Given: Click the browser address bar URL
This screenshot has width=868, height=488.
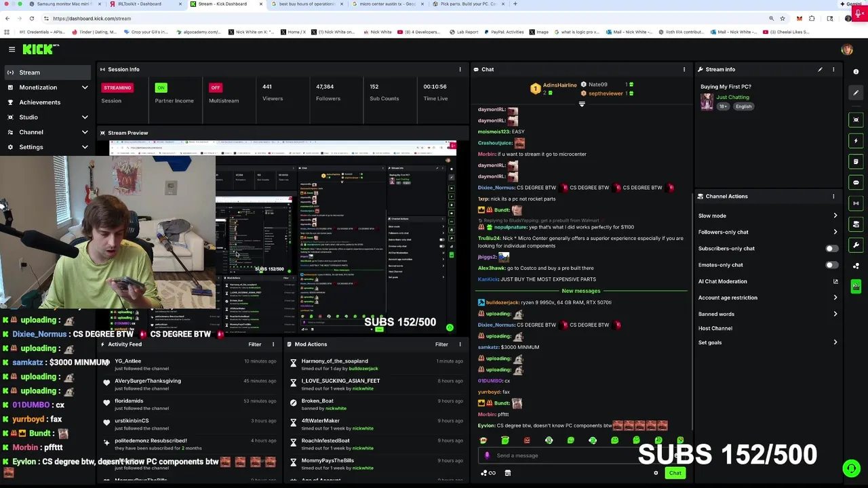Looking at the screenshot, I should click(92, 18).
